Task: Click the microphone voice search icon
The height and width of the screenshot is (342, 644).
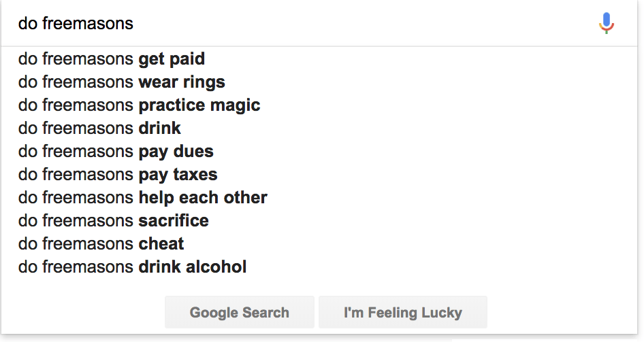Action: 606,23
